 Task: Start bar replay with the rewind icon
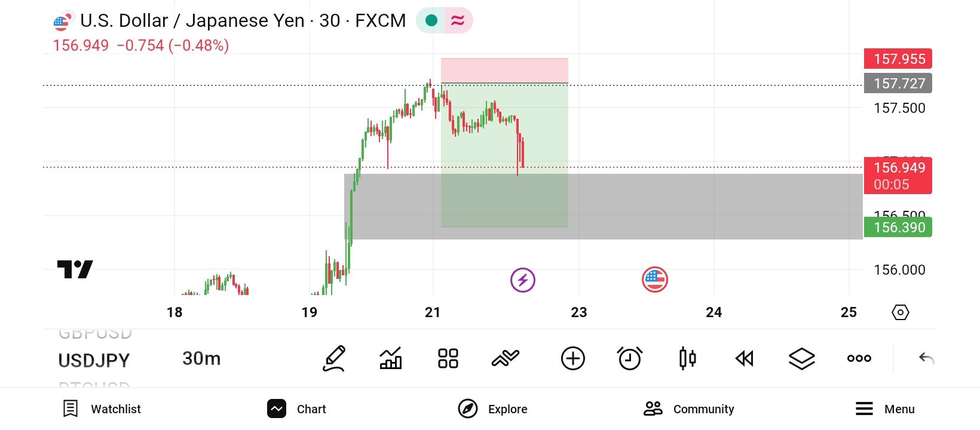(745, 358)
